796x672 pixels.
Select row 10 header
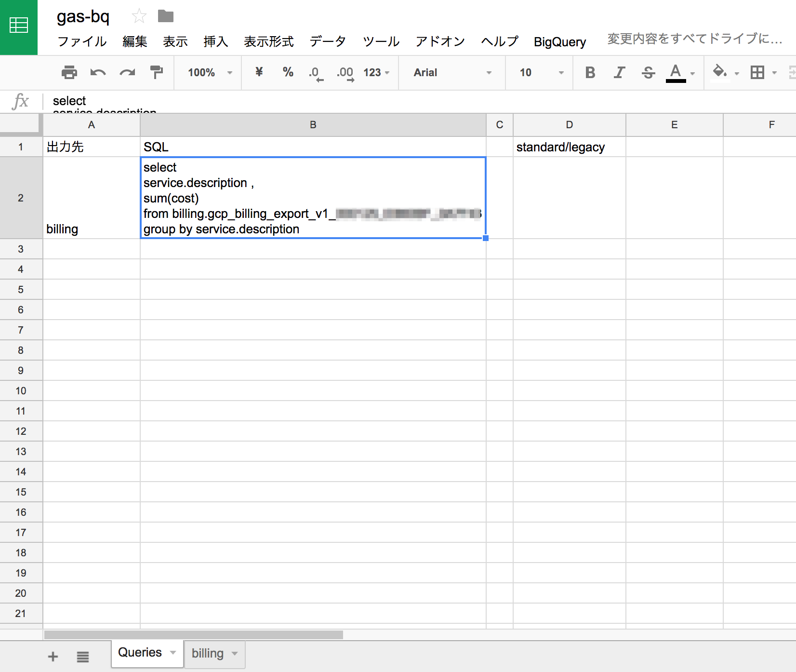(21, 391)
